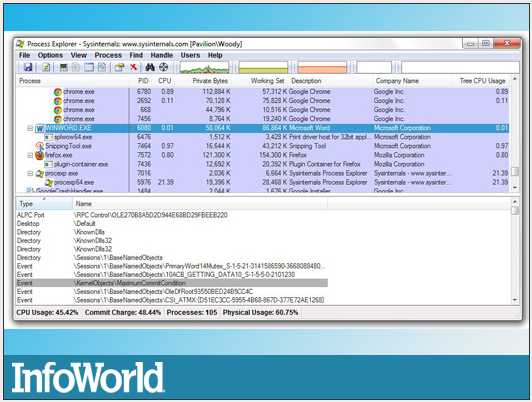Viewport: 532px width, 402px height.
Task: Select the SnippingTool.exe process row
Action: coord(263,146)
